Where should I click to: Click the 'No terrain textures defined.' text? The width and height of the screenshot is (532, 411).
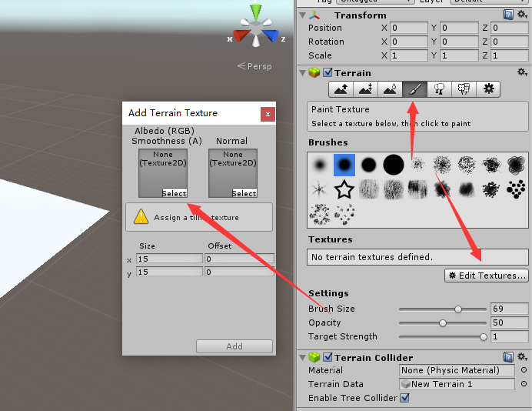(372, 257)
